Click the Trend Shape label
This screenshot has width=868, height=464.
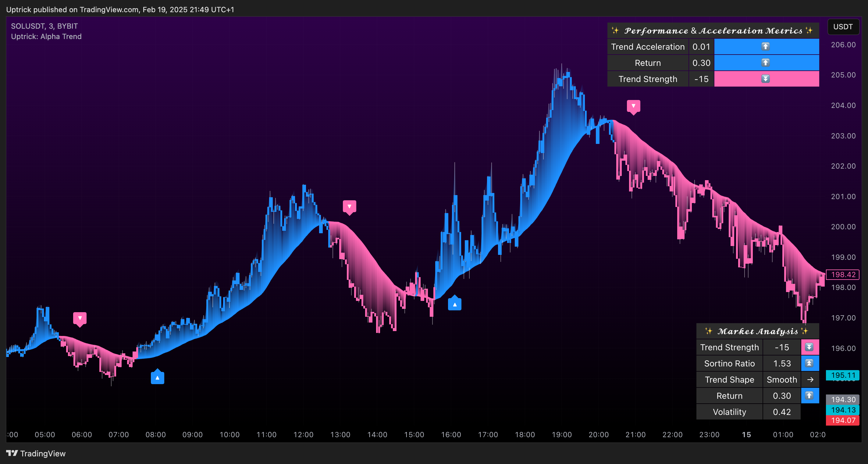[x=730, y=380]
